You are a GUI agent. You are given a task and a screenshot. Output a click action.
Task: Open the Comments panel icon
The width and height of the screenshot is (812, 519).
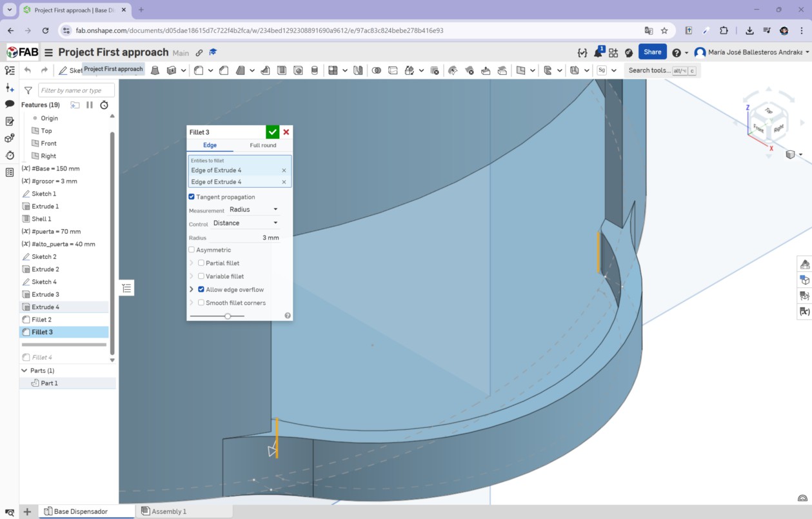10,104
